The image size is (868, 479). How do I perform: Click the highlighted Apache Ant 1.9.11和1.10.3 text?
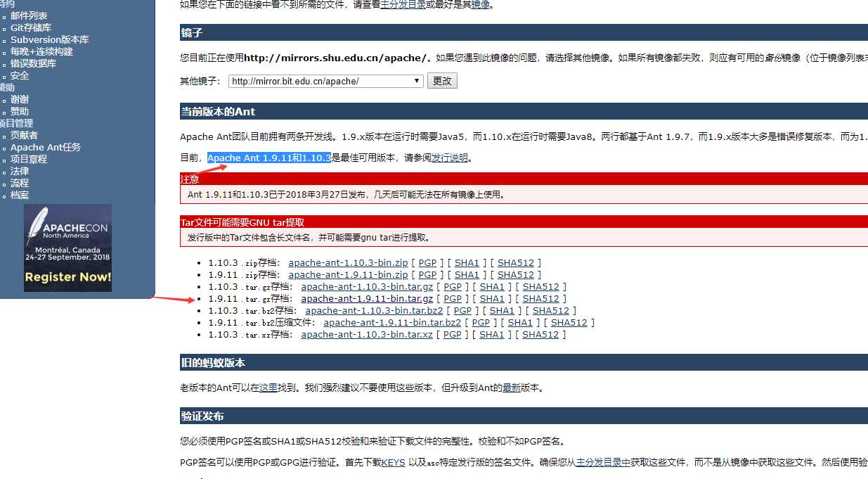[x=268, y=158]
